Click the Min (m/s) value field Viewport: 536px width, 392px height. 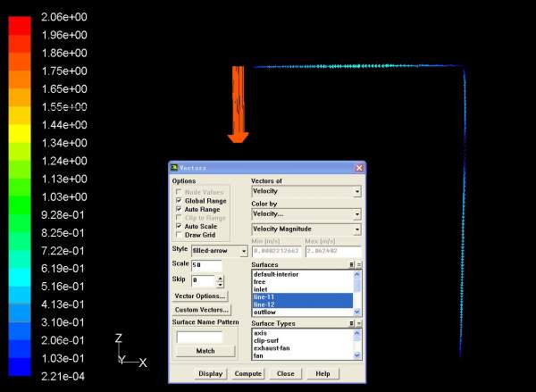277,251
